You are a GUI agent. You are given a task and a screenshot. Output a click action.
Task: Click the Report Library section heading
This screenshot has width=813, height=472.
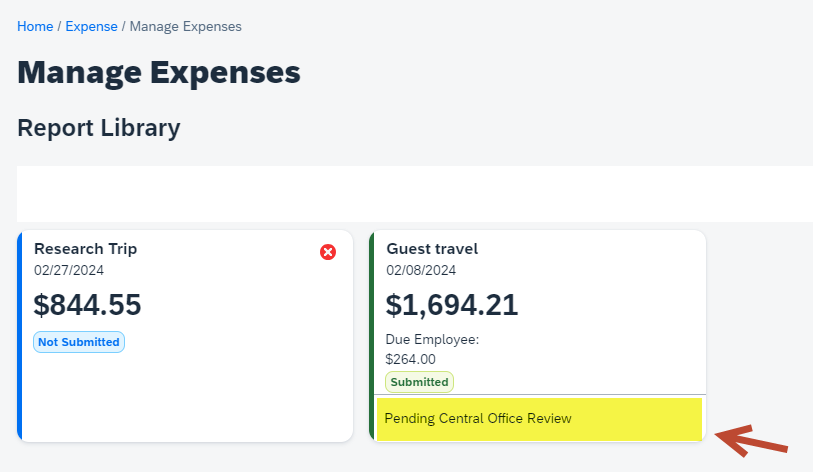[99, 128]
